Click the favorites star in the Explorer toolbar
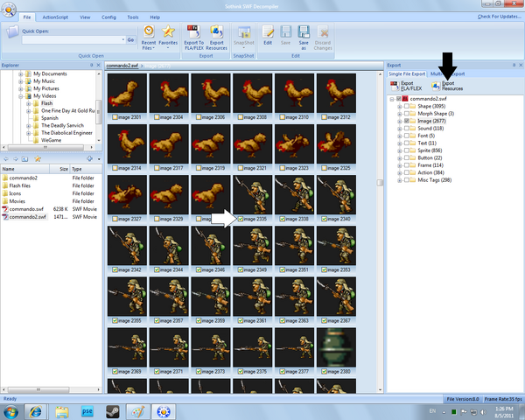The image size is (525, 420). coord(38,158)
